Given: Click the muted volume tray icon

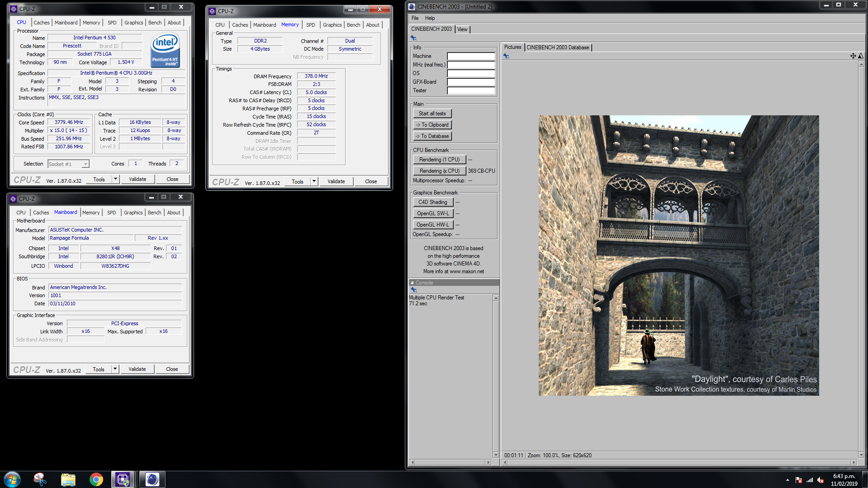Looking at the screenshot, I should click(x=821, y=480).
